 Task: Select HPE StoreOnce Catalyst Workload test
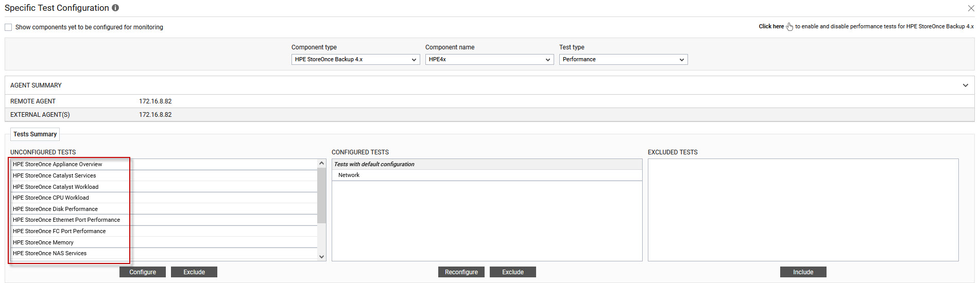tap(164, 187)
